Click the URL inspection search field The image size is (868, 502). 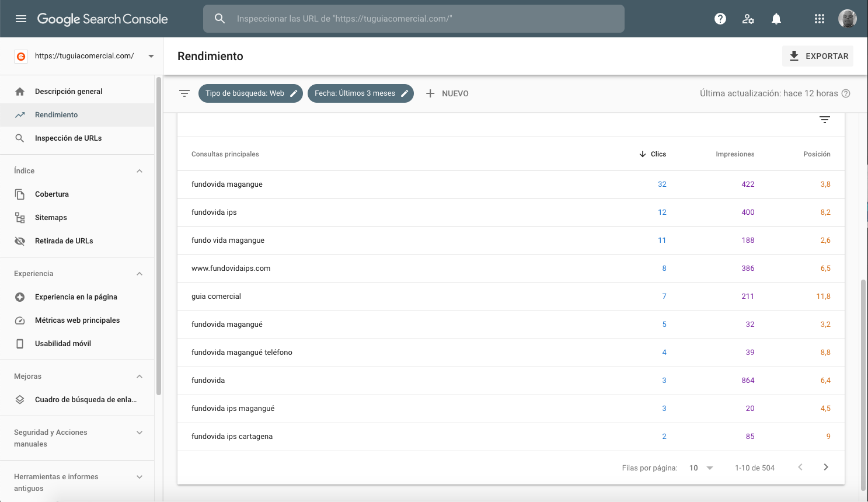(414, 19)
